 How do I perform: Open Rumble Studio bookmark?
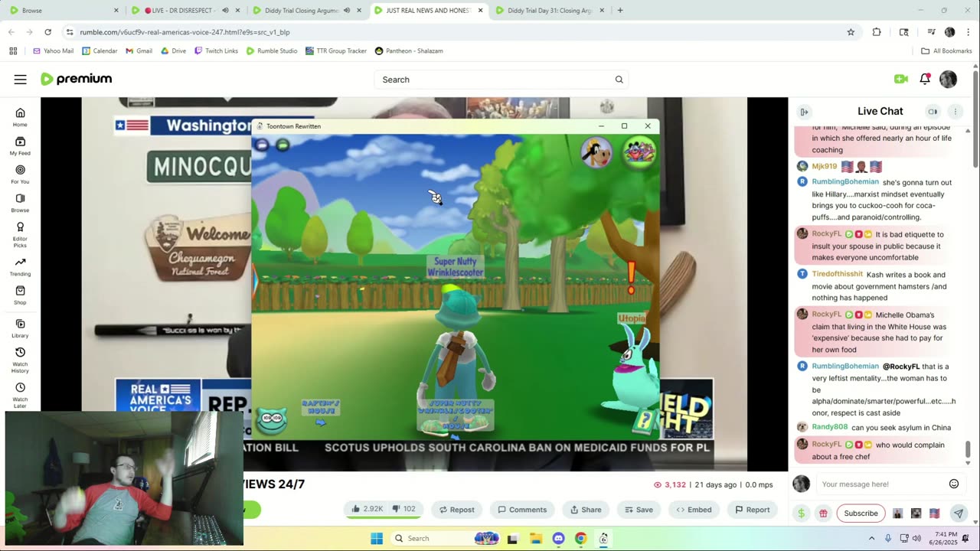pyautogui.click(x=271, y=51)
